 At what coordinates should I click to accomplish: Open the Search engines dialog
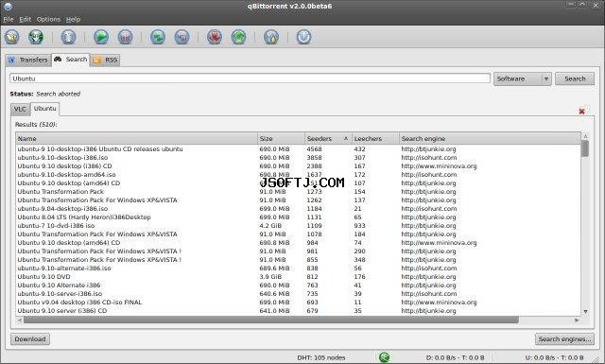[x=564, y=338]
